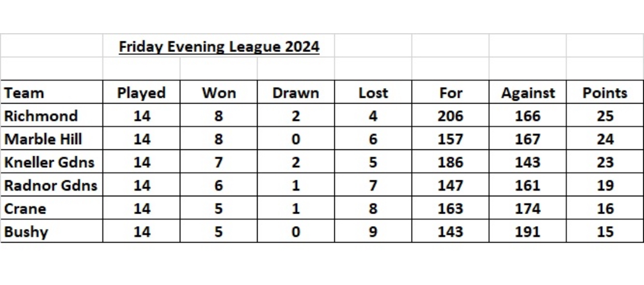Click the Friday Evening League 2024 title
Image resolution: width=644 pixels, height=285 pixels.
(219, 46)
